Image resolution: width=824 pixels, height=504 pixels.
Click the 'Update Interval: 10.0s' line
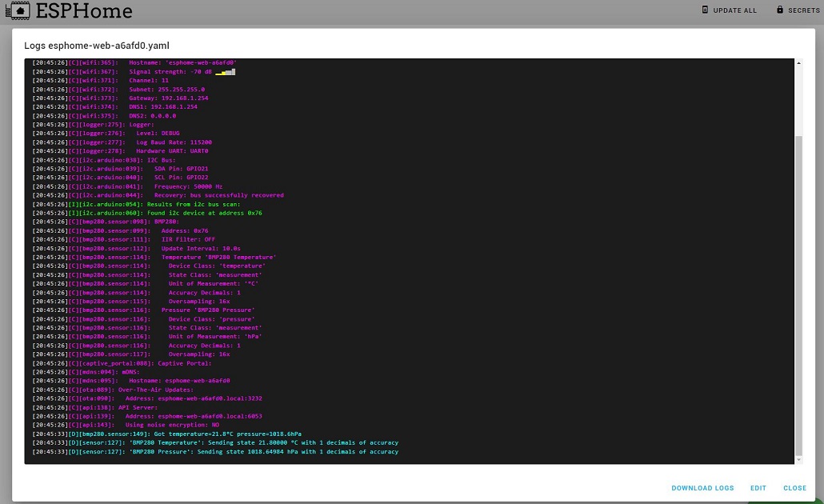pos(137,249)
